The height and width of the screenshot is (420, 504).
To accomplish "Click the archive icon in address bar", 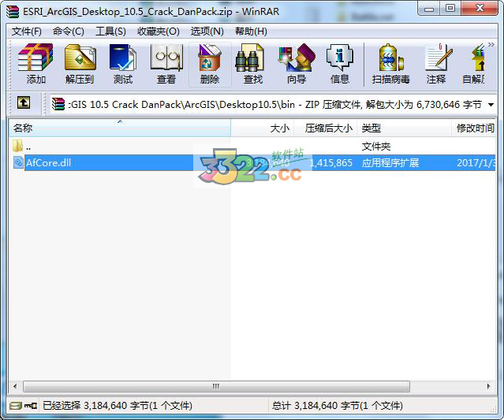I will click(58, 104).
